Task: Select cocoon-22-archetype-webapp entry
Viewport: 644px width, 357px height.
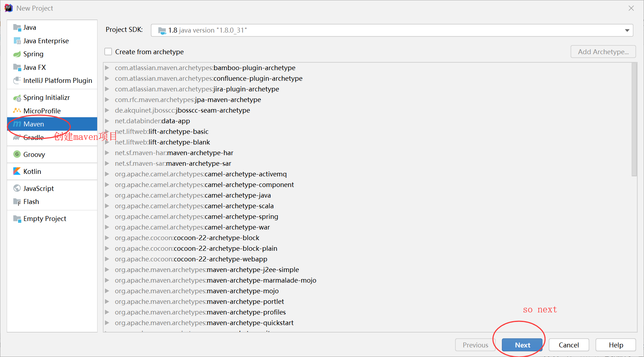Action: point(367,259)
